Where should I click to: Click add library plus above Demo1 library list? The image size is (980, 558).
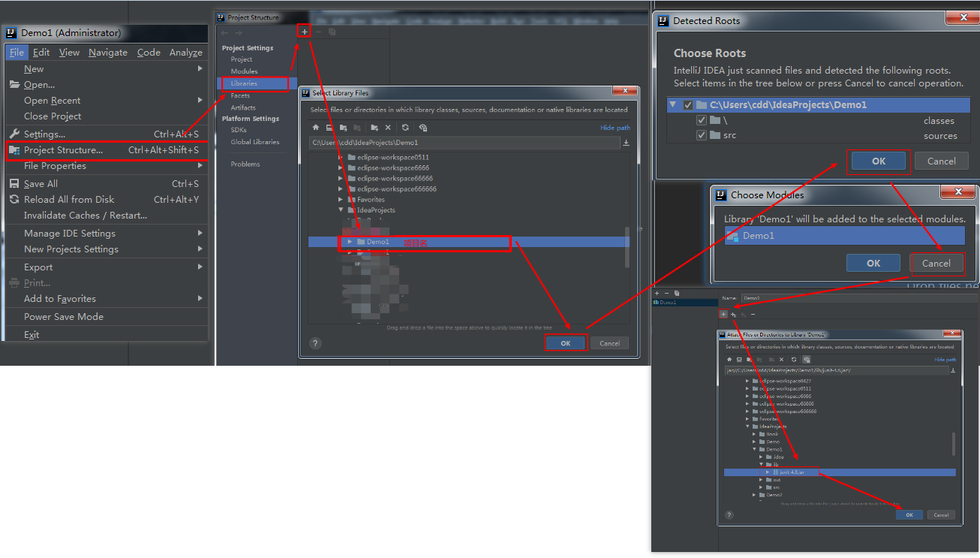657,293
